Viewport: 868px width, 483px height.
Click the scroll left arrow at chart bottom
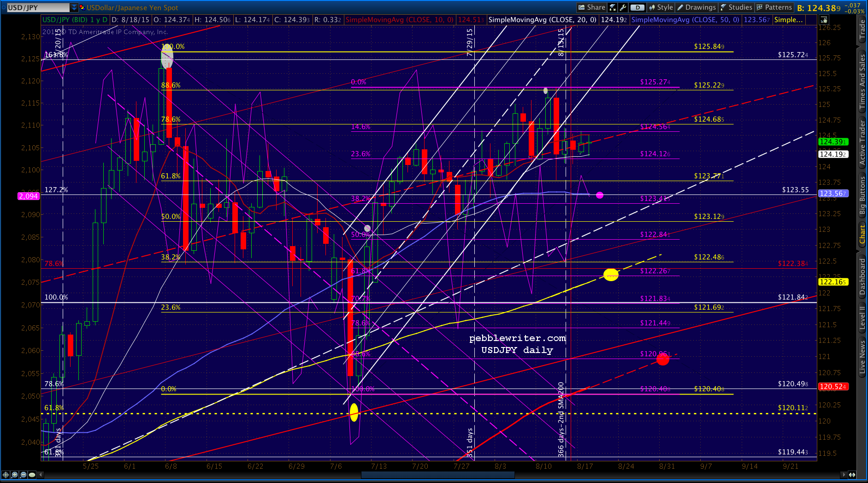pos(41,475)
